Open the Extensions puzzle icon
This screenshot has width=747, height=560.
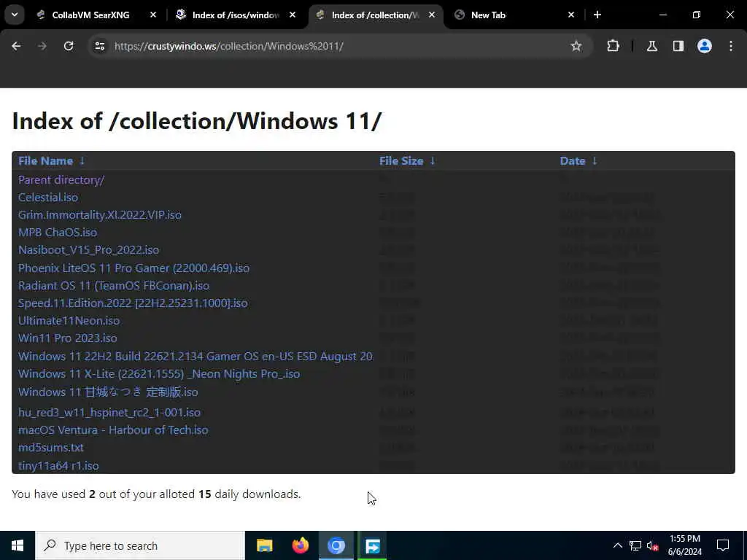(613, 46)
